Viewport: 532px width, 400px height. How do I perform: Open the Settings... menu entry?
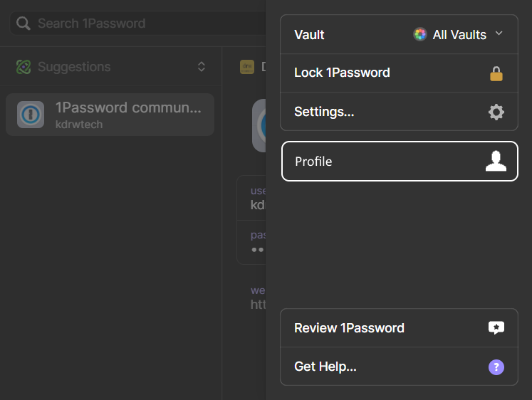pos(324,112)
